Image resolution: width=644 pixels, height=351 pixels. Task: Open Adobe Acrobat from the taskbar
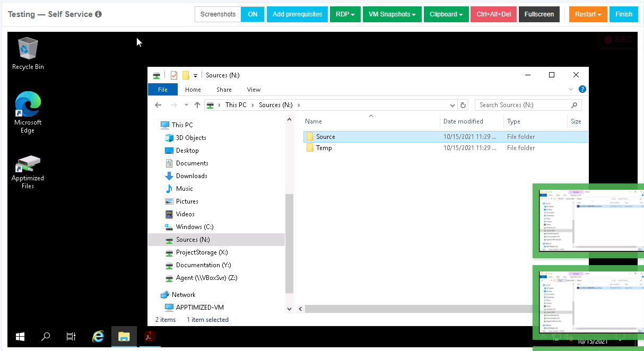[x=151, y=337]
